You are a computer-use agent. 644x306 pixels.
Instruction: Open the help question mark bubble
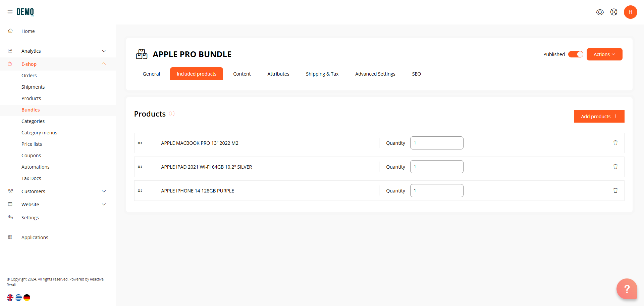click(x=627, y=289)
